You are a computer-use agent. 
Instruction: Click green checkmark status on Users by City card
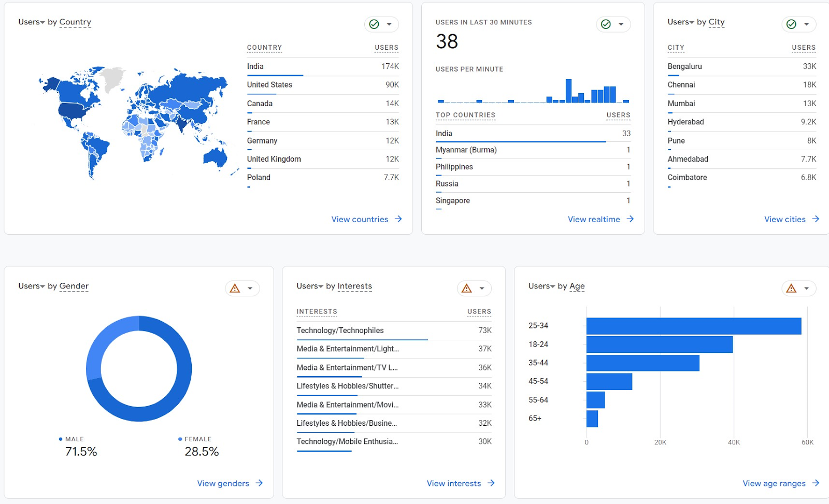791,24
